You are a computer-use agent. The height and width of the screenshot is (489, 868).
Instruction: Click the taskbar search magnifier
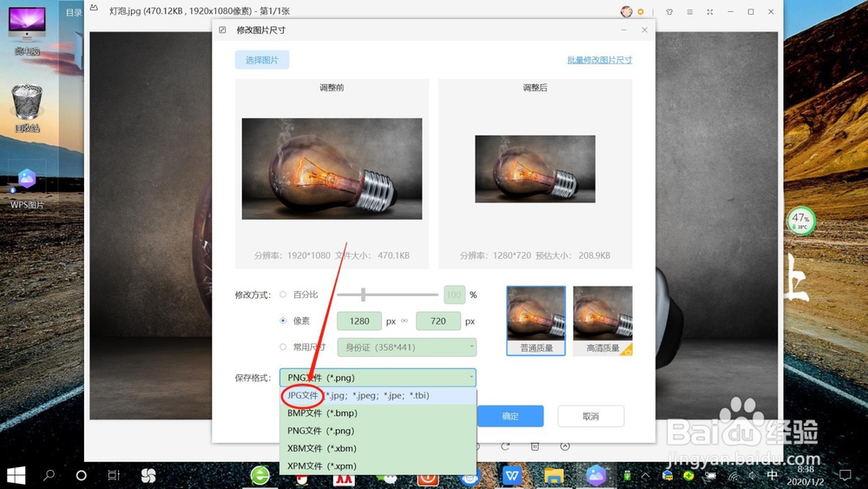tap(49, 475)
